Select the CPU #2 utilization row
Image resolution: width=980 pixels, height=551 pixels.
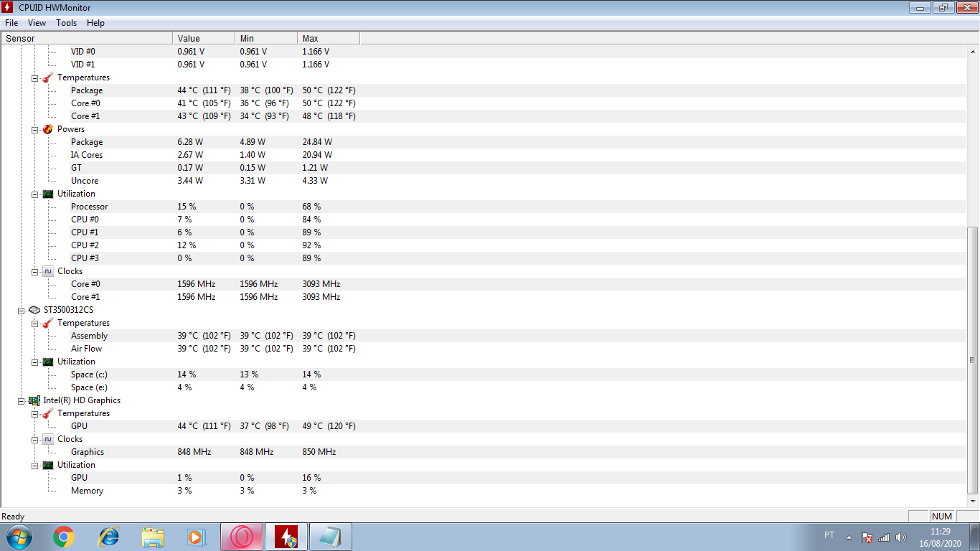click(484, 245)
